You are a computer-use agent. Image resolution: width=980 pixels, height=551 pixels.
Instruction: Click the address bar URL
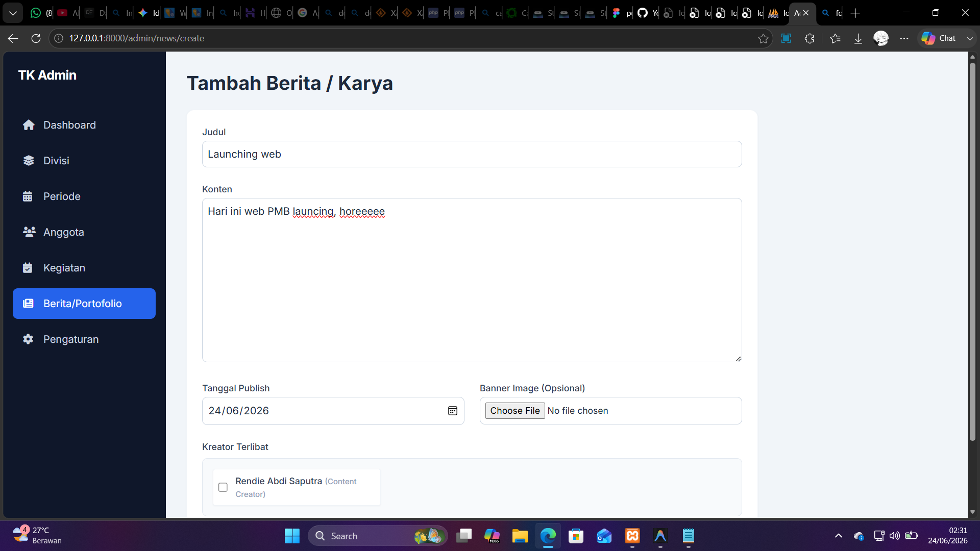point(137,38)
